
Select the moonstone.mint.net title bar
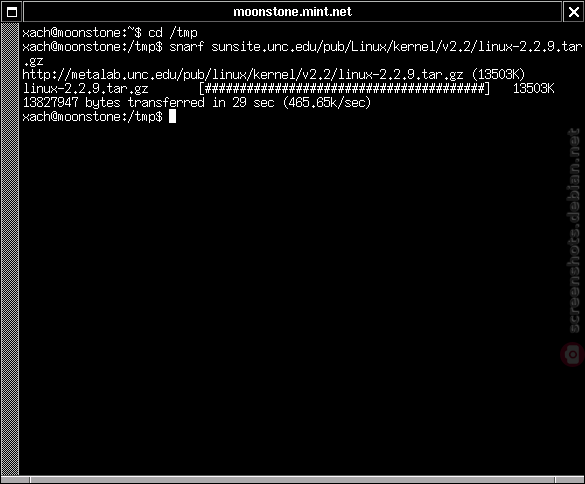(x=292, y=12)
